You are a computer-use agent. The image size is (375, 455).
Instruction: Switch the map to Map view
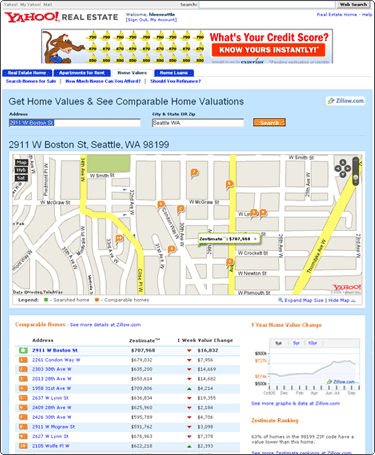pos(21,162)
